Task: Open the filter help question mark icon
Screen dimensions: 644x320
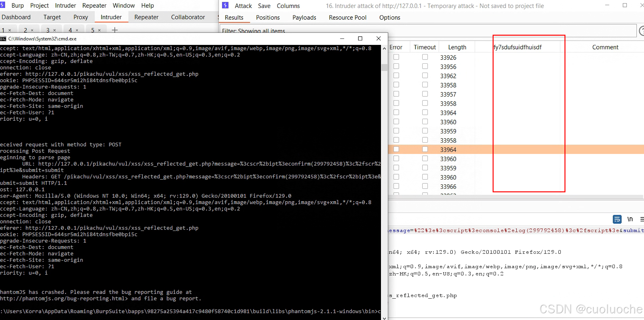Action: pyautogui.click(x=641, y=31)
